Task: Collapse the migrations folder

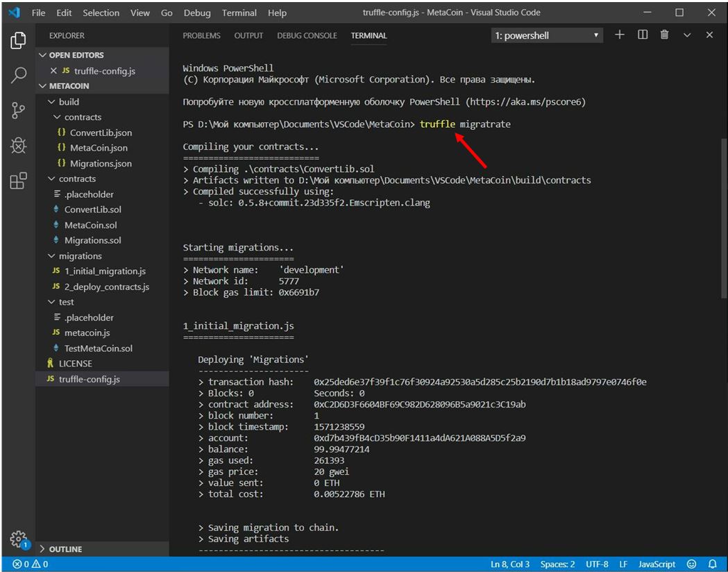Action: point(80,256)
